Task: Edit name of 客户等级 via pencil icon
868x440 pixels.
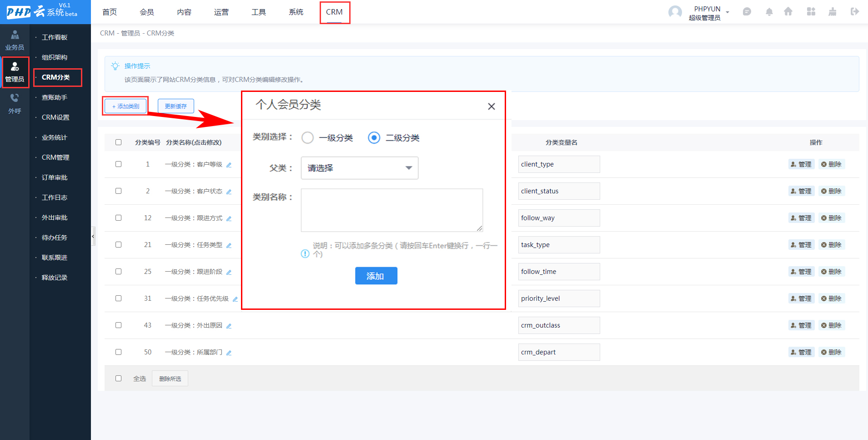Action: pyautogui.click(x=229, y=165)
